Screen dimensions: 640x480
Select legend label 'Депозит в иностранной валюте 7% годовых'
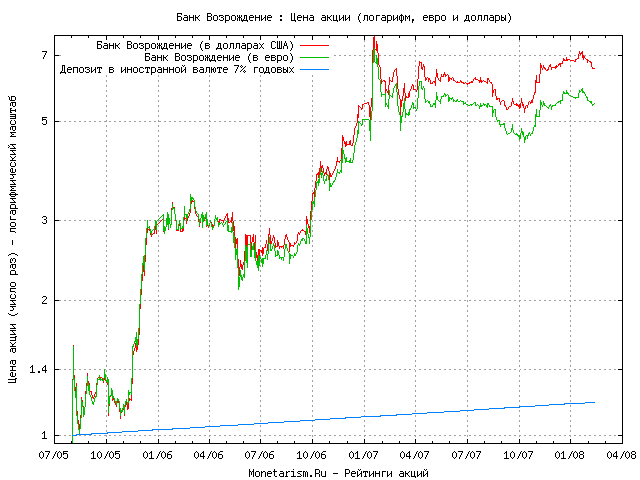pos(177,69)
